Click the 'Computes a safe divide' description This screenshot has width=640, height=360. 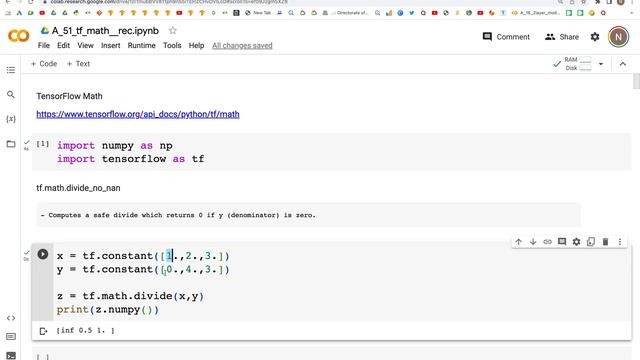178,215
